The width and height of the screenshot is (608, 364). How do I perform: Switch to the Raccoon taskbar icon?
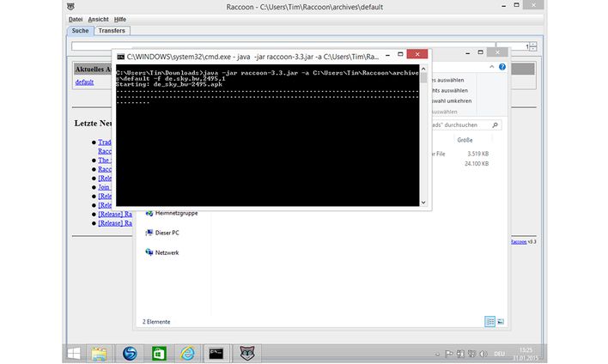point(247,354)
